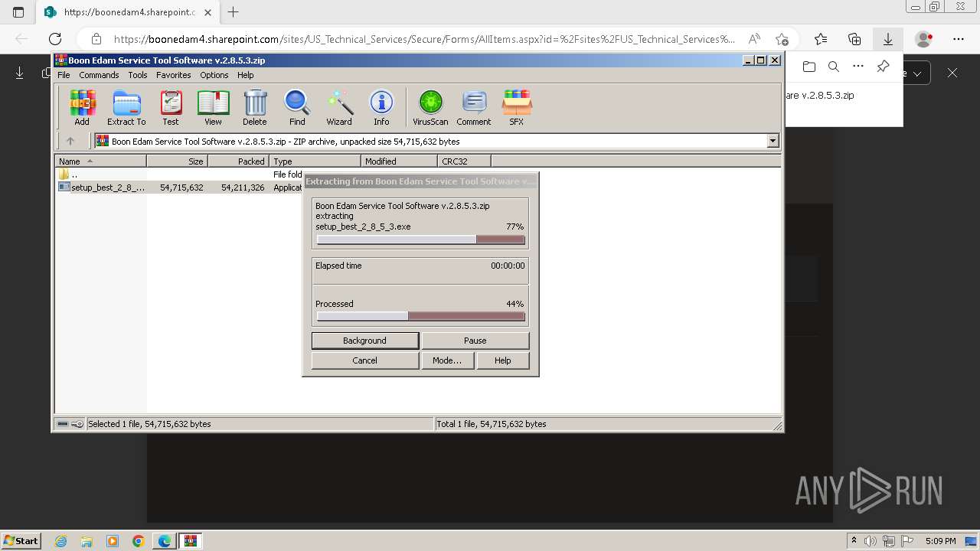Viewport: 980px width, 551px height.
Task: Click the Delete trash can icon
Action: point(255,108)
